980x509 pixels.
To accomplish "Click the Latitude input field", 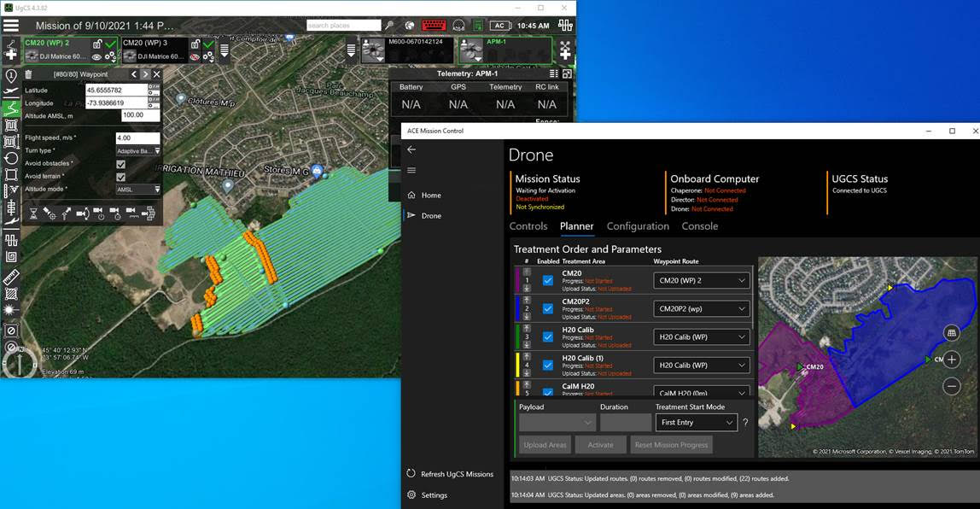I will (116, 90).
